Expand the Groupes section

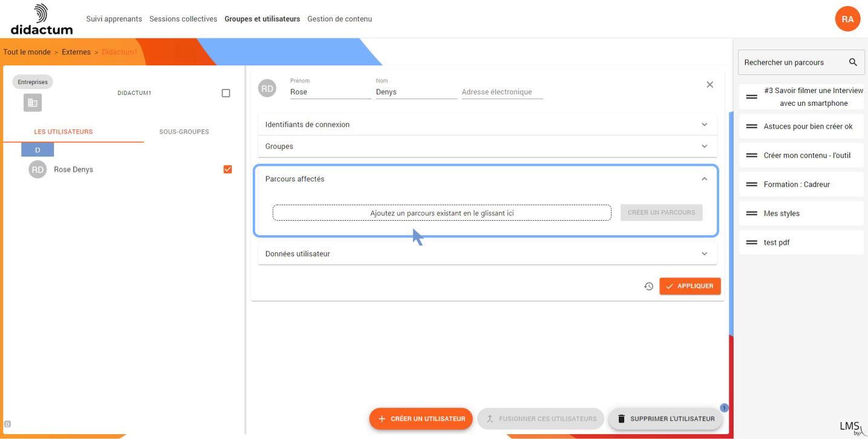pyautogui.click(x=488, y=146)
